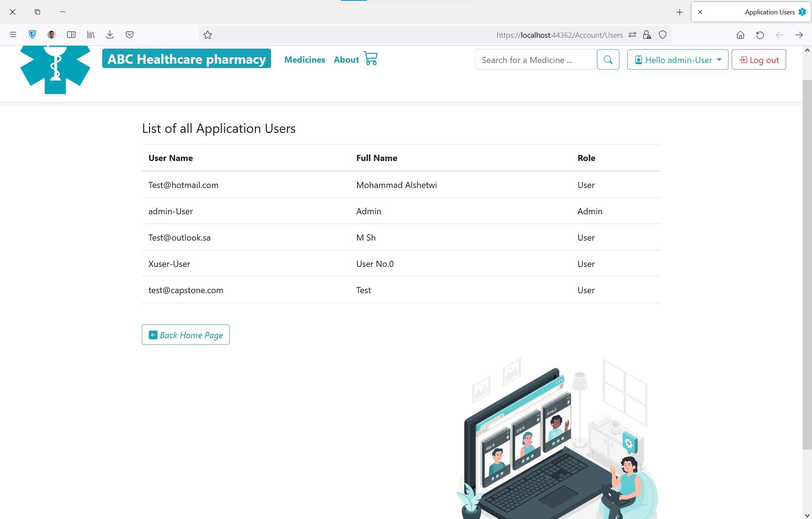Click the forward navigation arrow
Screen dimensions: 812x519
tap(799, 35)
